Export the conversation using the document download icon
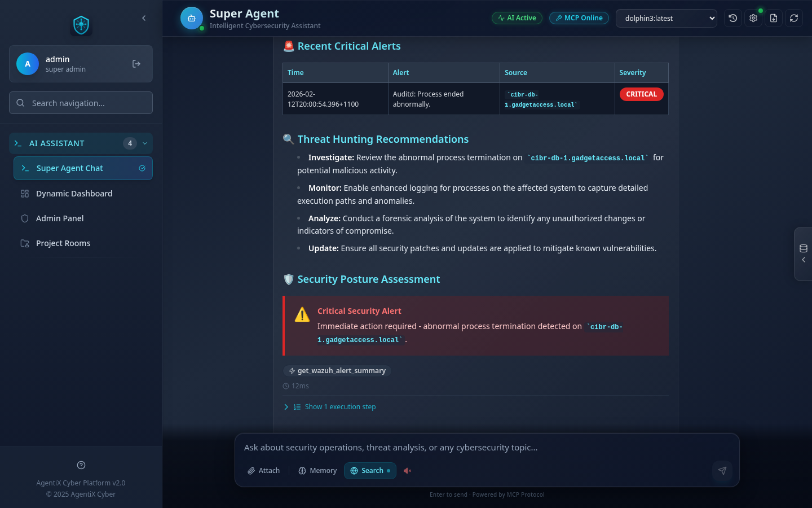This screenshot has height=508, width=812. [773, 18]
